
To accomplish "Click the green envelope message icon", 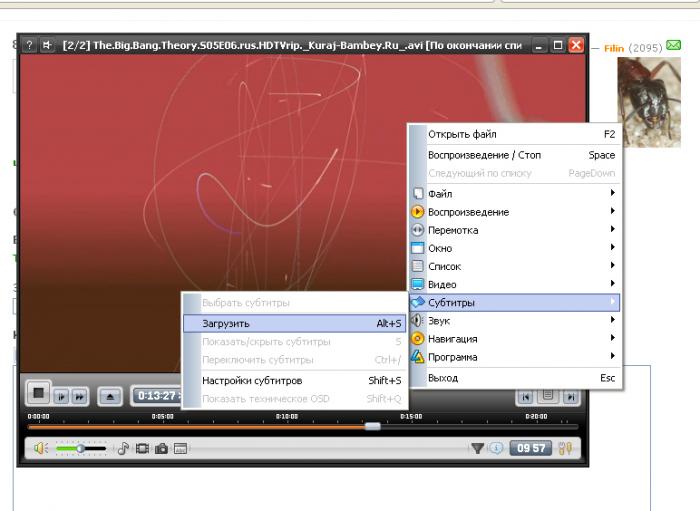I will click(x=673, y=46).
